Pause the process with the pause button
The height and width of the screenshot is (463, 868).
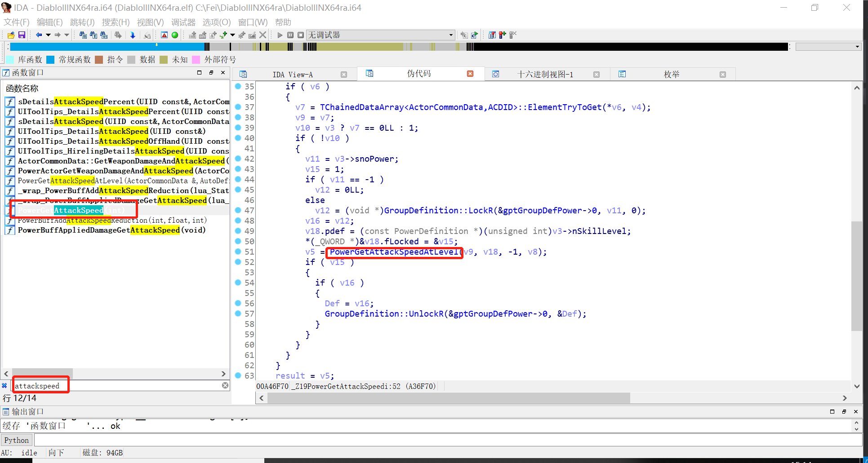pyautogui.click(x=290, y=35)
